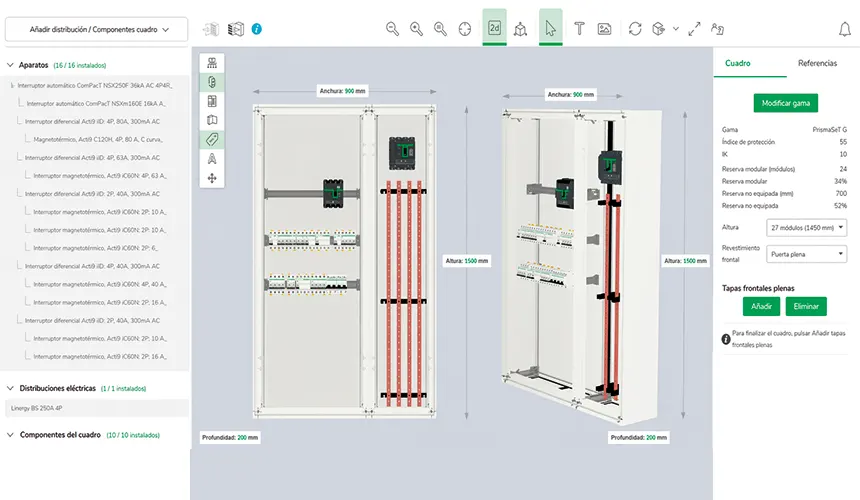Open the Añadir distribución / Componentes cuadro dropdown
The image size is (860, 500).
95,30
